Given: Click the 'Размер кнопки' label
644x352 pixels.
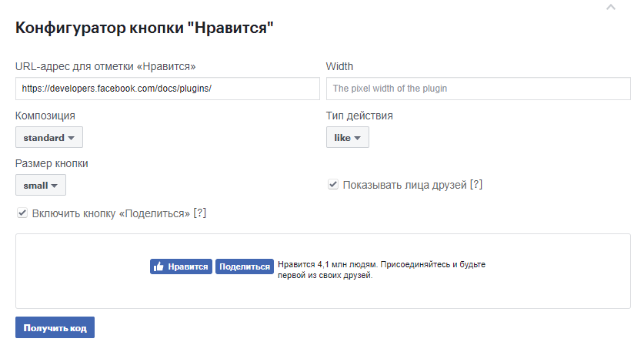Looking at the screenshot, I should pos(52,163).
